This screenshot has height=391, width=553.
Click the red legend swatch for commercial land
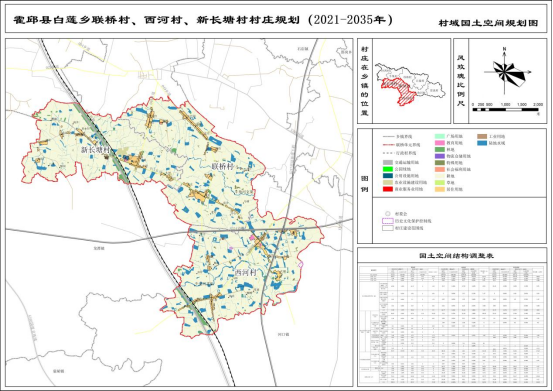[388, 189]
